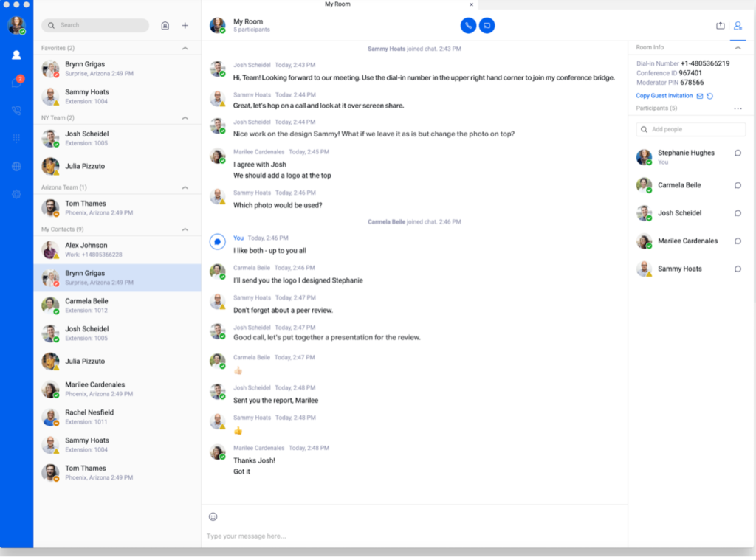
Task: Start a chat with Sammy Hoats via bubble icon
Action: coord(738,269)
